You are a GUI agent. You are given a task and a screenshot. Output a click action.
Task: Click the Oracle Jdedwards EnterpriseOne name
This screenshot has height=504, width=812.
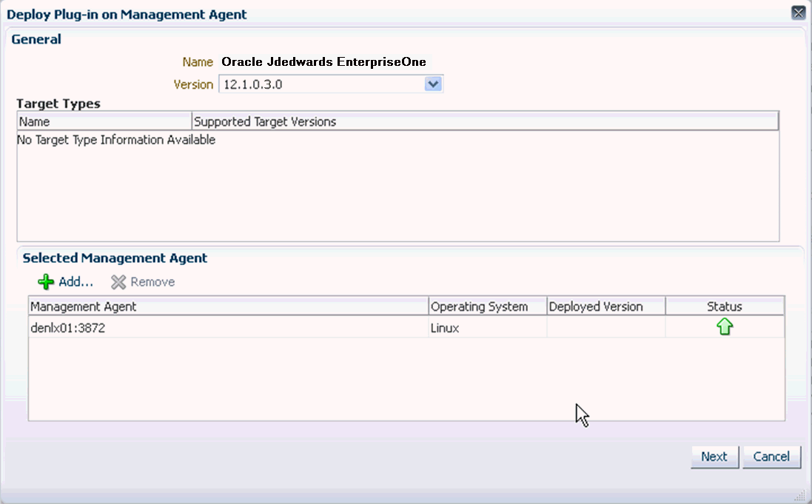coord(323,61)
